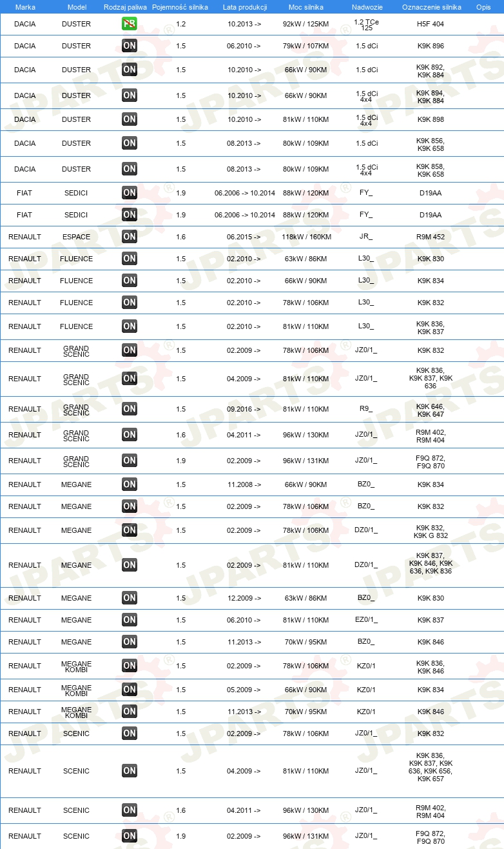Click the ON icon in the Grand Scenic 1.9 row
The image size is (504, 849).
point(130,461)
